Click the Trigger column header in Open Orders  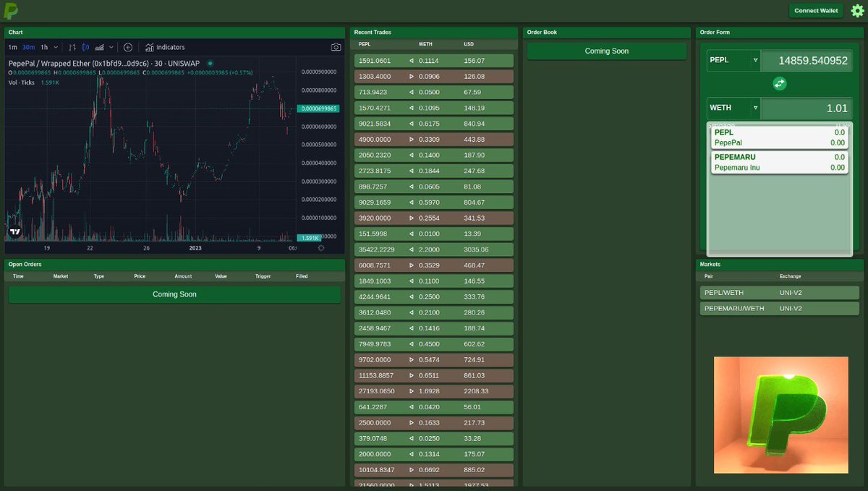263,276
